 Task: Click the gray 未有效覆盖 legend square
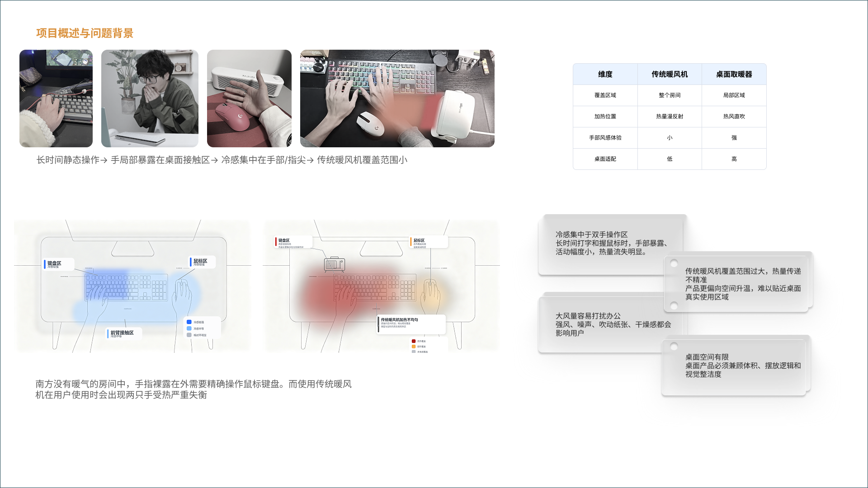[x=414, y=352]
